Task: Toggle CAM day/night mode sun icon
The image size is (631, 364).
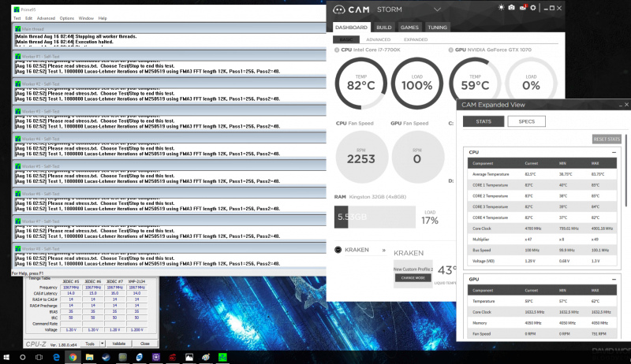Action: (x=501, y=8)
